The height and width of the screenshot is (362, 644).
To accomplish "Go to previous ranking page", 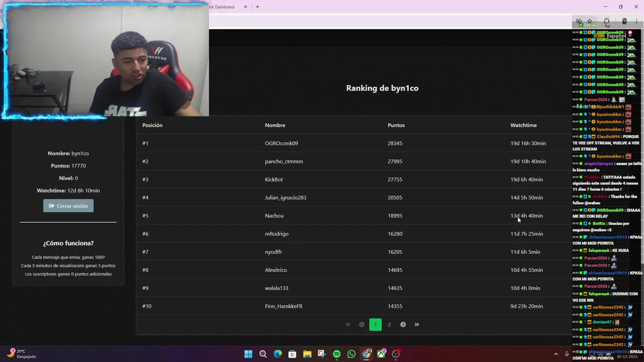I will coord(361,325).
